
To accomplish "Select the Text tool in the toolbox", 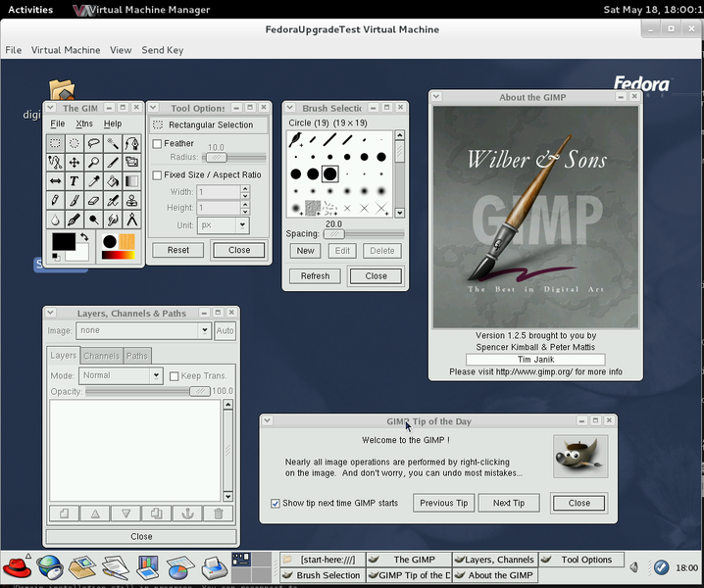I will [x=75, y=181].
